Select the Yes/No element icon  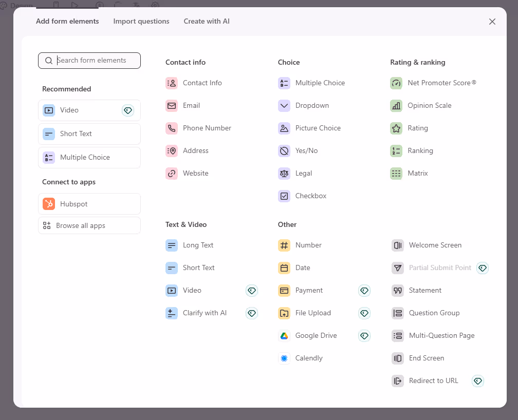pos(284,151)
